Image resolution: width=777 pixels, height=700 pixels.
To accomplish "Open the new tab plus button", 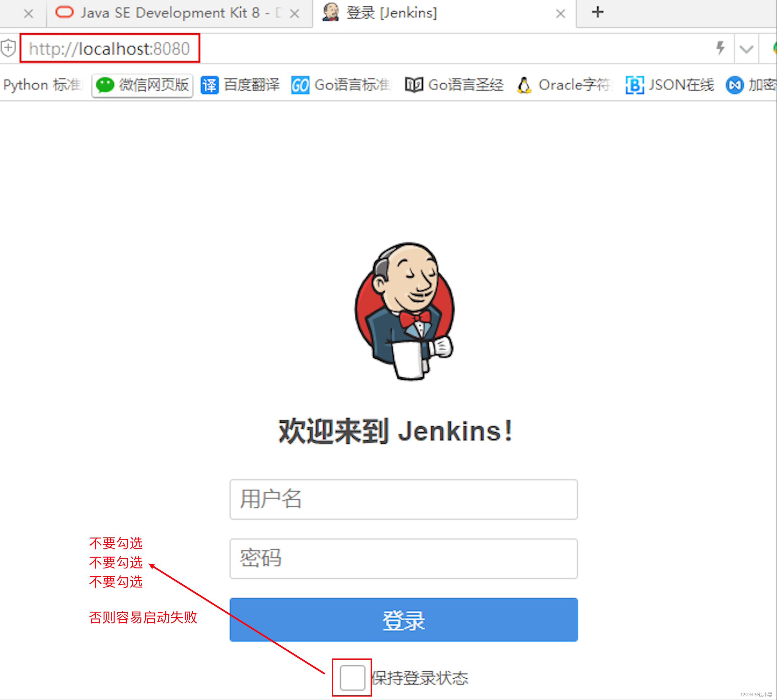I will (598, 12).
